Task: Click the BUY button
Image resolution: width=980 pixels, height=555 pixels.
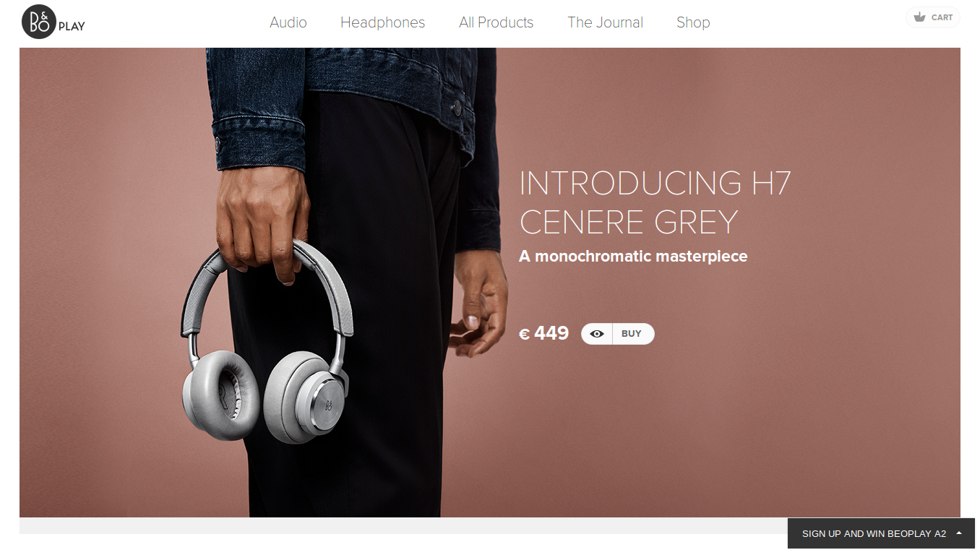Action: coord(632,334)
